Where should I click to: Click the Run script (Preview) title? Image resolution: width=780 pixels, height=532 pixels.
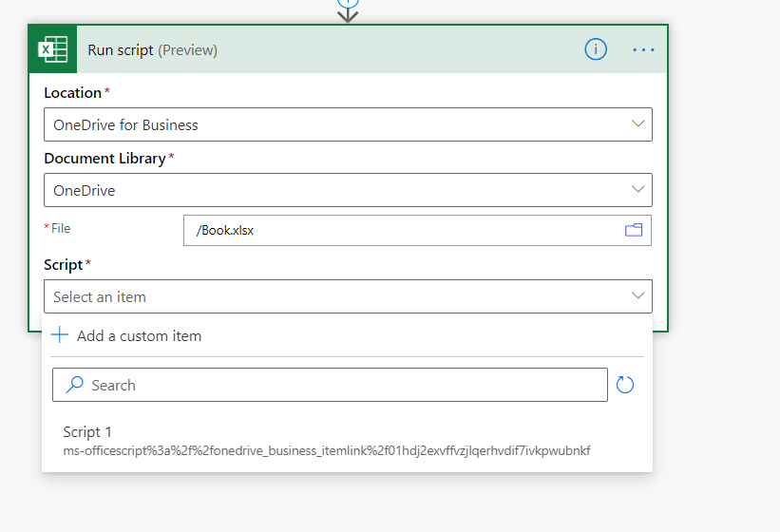(x=152, y=50)
